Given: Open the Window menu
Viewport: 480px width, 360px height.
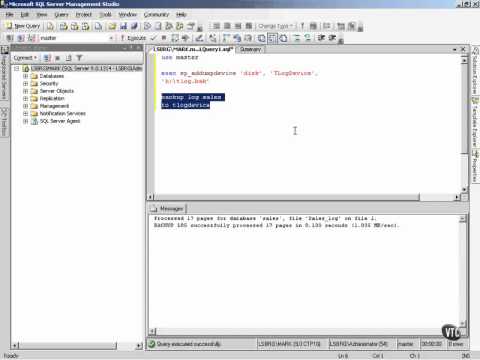Looking at the screenshot, I should click(x=128, y=15).
